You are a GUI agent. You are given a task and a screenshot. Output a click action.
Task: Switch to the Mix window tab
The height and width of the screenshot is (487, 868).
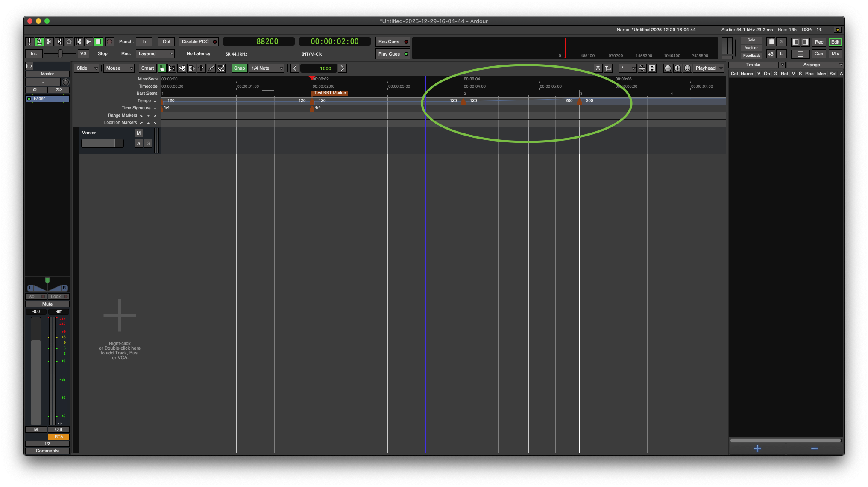point(835,53)
